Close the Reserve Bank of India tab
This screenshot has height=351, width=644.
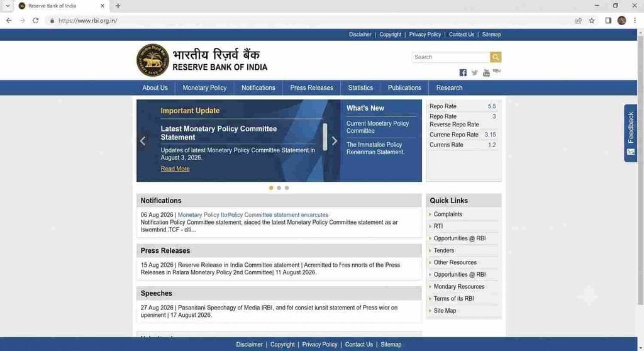103,6
